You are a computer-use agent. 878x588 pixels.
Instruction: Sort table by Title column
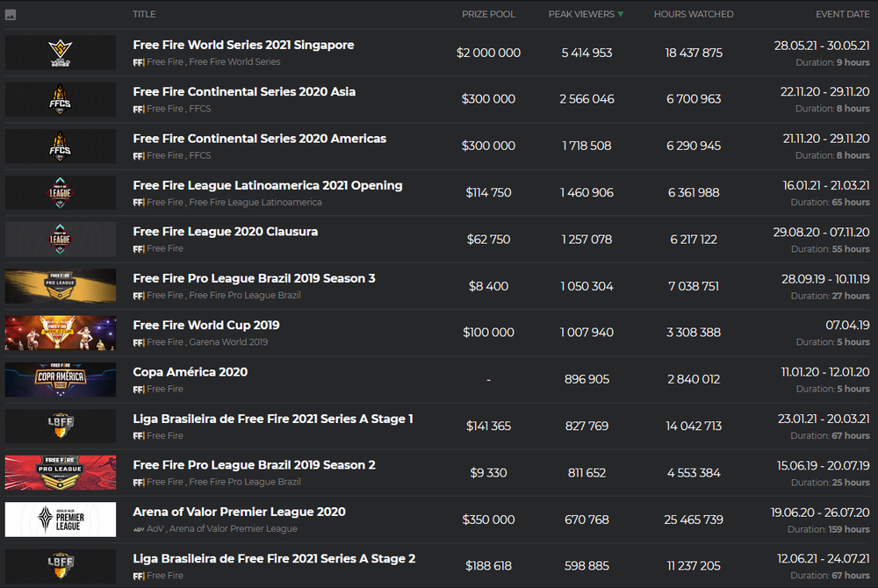(144, 15)
